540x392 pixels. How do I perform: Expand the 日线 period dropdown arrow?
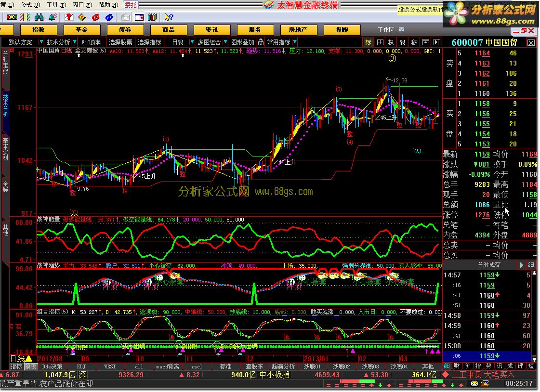point(192,42)
